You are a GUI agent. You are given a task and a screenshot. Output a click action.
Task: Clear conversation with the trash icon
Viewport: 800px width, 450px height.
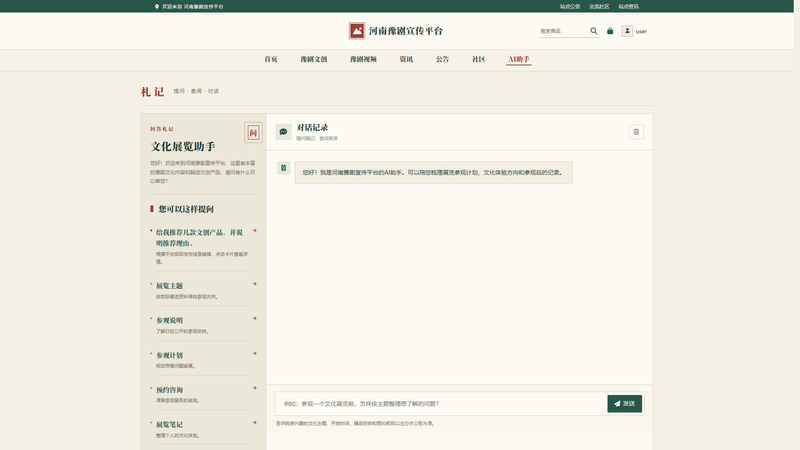point(636,132)
